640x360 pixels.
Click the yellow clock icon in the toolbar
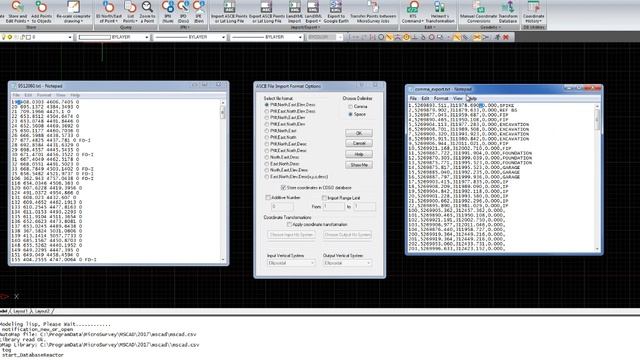tap(406, 37)
